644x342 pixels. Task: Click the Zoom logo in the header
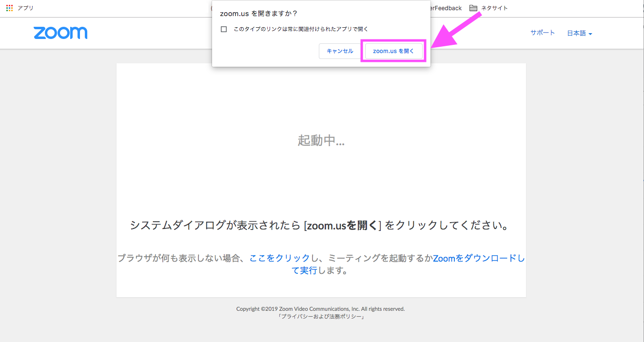tap(60, 33)
